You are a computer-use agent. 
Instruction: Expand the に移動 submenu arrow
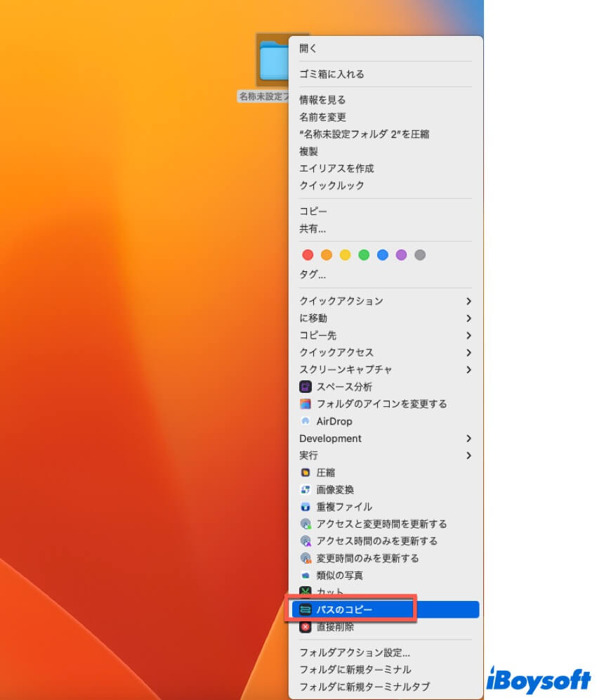click(x=468, y=318)
